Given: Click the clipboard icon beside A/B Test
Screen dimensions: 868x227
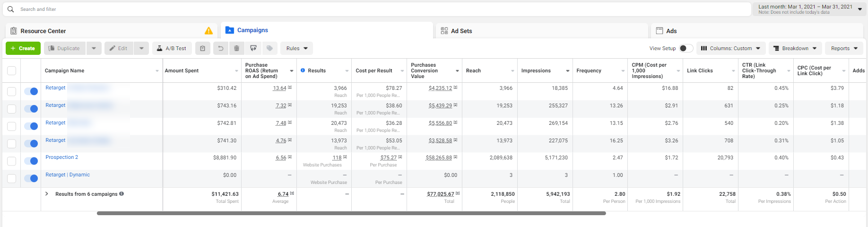Looking at the screenshot, I should [203, 48].
